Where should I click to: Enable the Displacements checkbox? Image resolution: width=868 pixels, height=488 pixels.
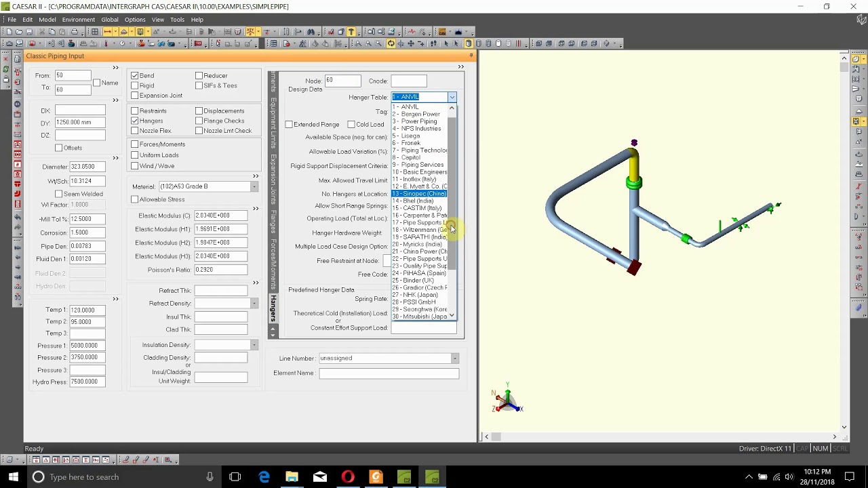click(x=199, y=110)
